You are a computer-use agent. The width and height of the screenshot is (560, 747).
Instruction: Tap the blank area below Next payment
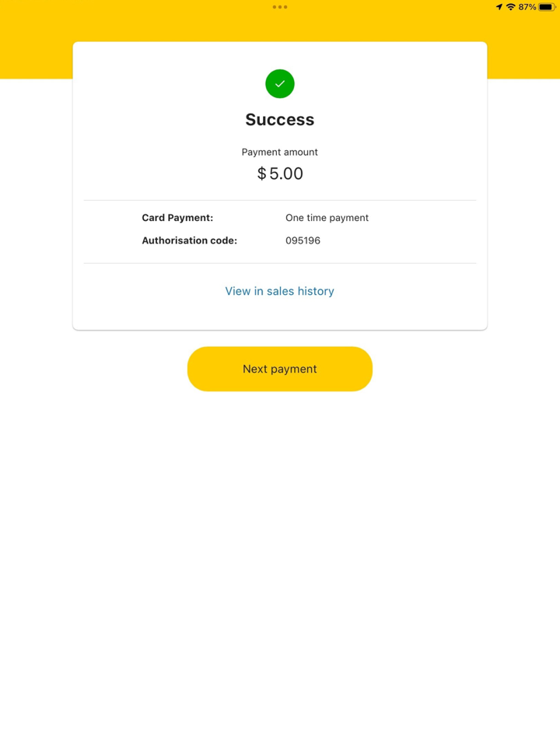click(280, 560)
